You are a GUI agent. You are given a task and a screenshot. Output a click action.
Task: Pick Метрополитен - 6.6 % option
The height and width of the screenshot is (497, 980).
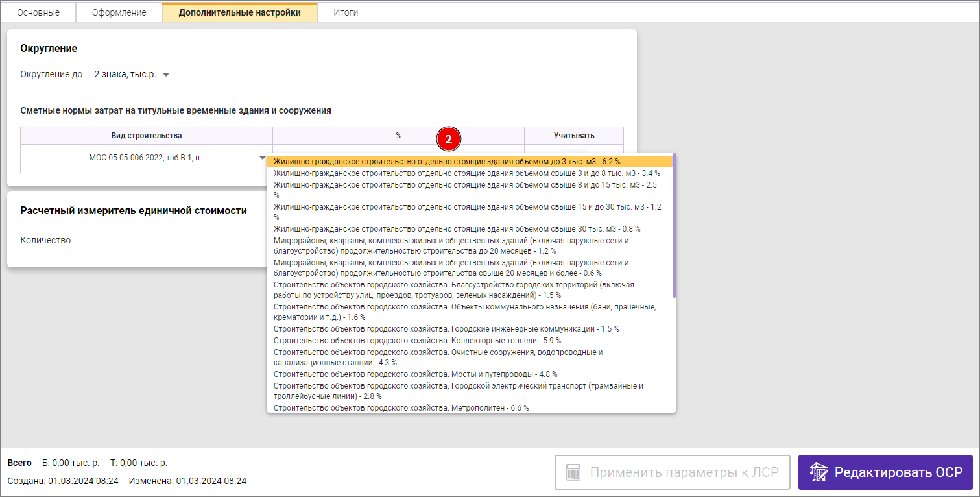tap(401, 408)
